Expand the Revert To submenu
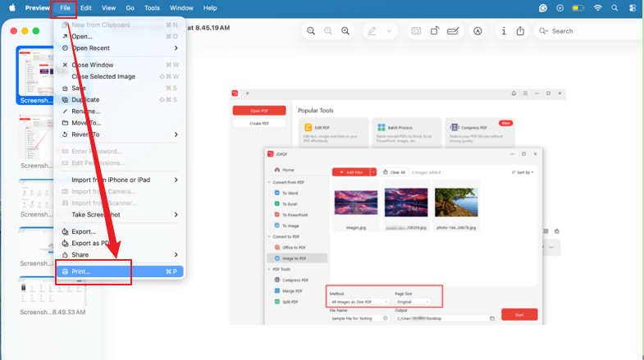Viewport: 644px width, 360px height. (x=120, y=134)
